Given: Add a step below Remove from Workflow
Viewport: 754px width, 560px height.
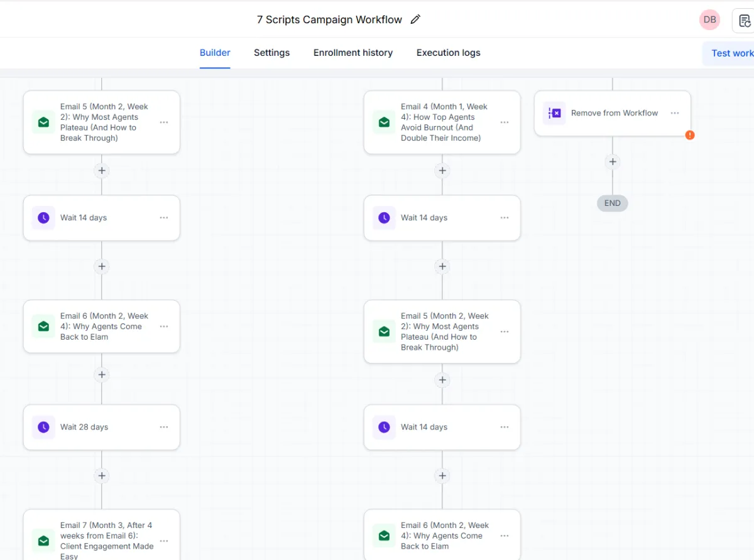Looking at the screenshot, I should click(613, 162).
